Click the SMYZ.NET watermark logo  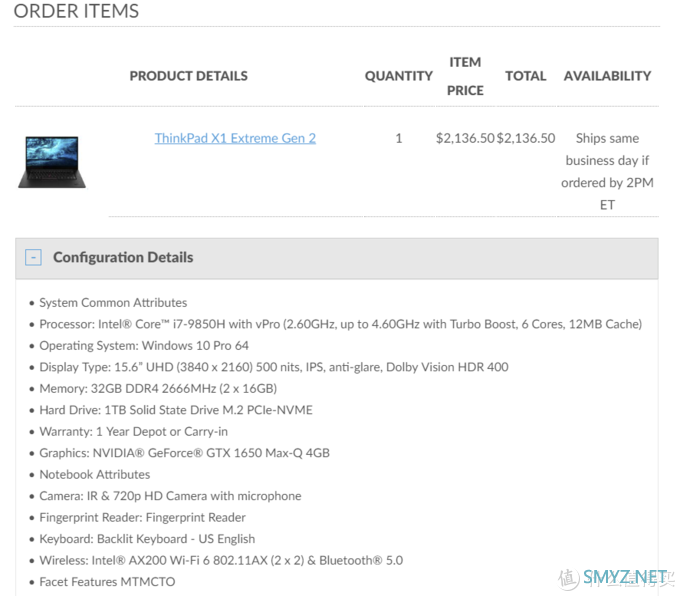(x=615, y=577)
